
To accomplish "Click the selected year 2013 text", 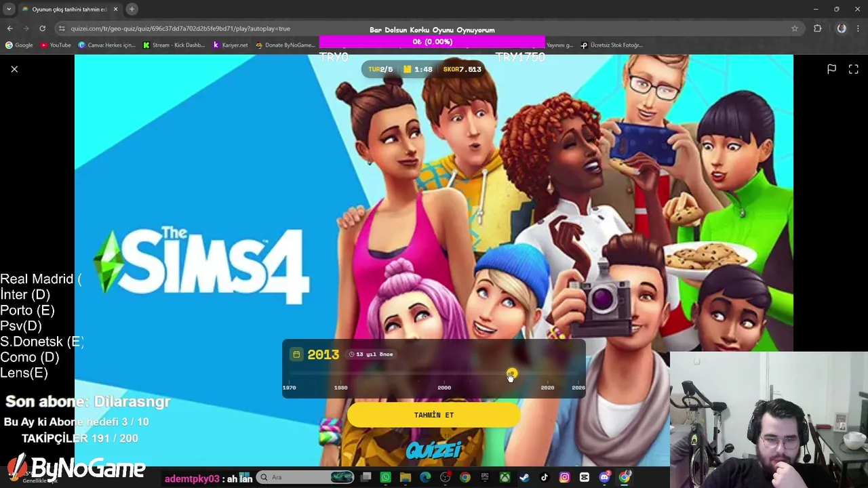I will pyautogui.click(x=323, y=354).
